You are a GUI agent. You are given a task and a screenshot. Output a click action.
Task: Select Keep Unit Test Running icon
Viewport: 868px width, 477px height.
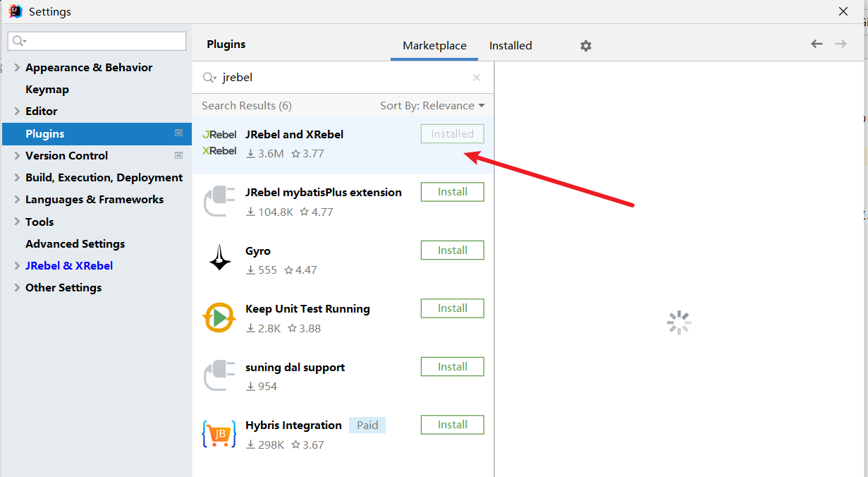tap(219, 318)
